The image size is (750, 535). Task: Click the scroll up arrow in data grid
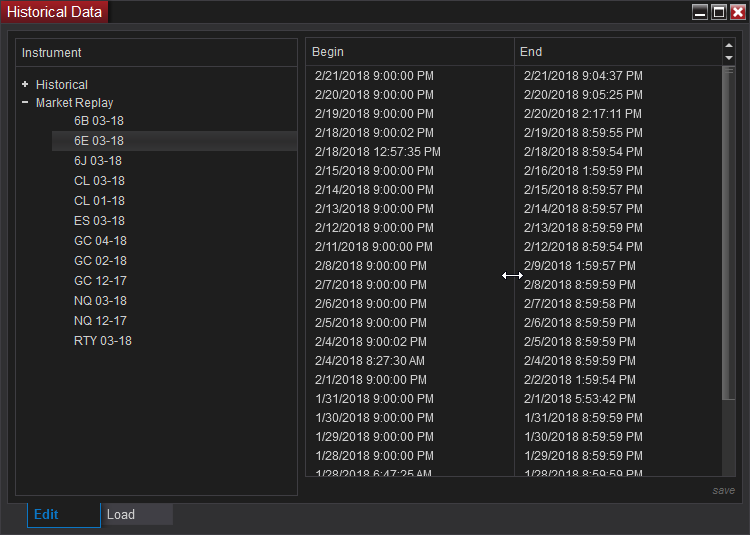(728, 45)
